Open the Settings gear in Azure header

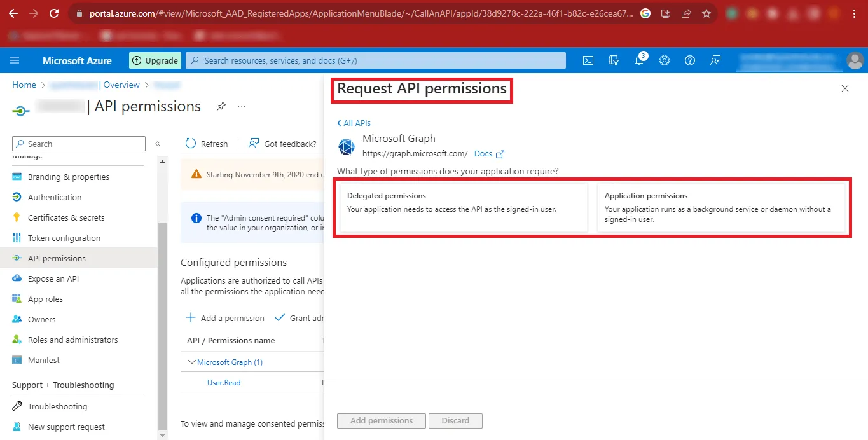pos(665,60)
